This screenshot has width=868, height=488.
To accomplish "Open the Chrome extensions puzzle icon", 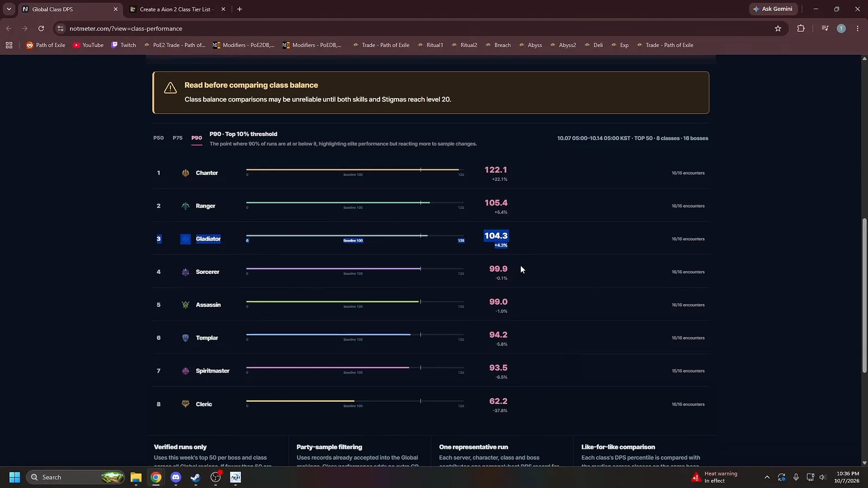I will 801,29.
